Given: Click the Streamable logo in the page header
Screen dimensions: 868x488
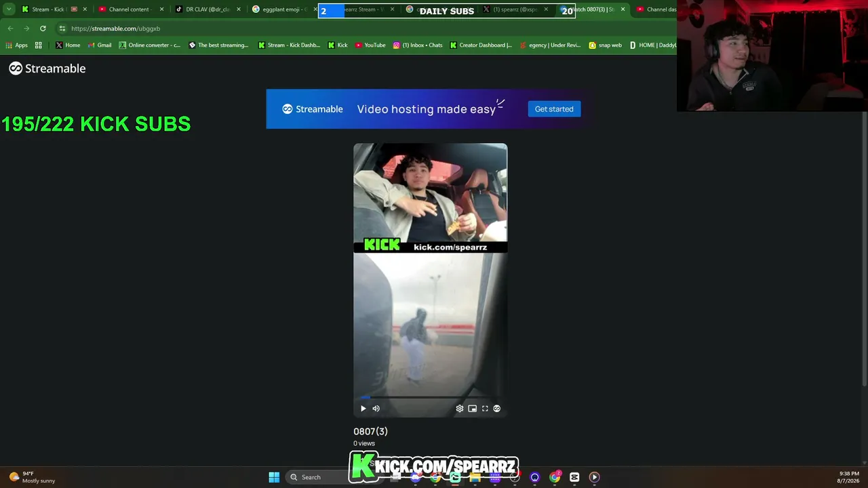Looking at the screenshot, I should [47, 68].
